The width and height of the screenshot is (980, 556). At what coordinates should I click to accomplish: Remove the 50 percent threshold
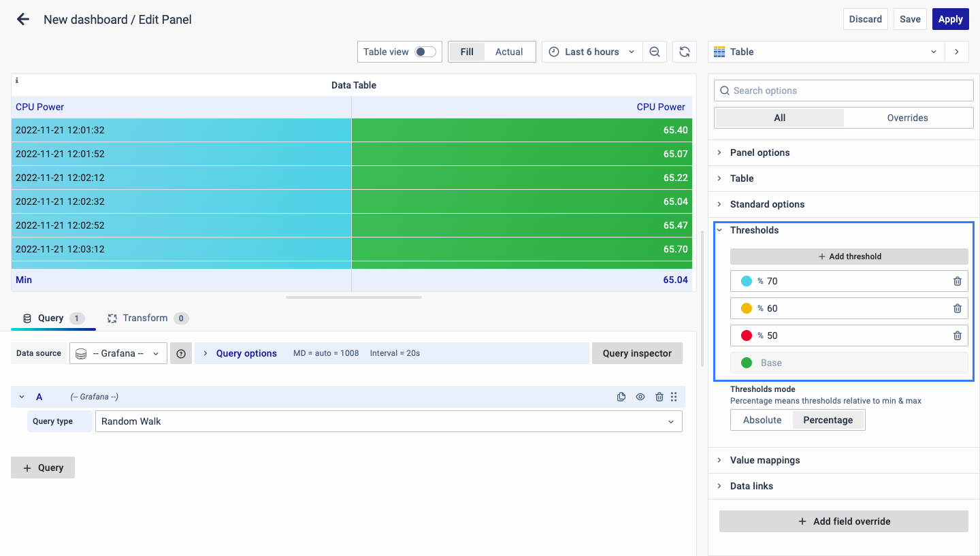[957, 336]
